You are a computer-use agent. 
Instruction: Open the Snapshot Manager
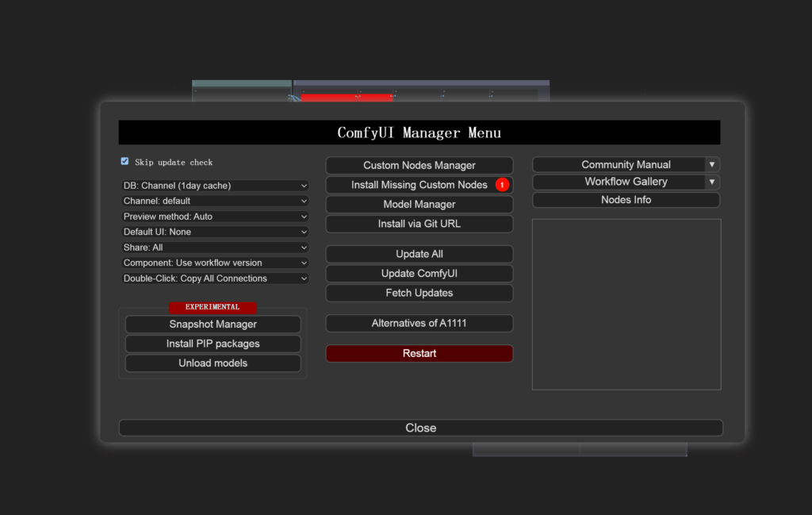coord(213,325)
